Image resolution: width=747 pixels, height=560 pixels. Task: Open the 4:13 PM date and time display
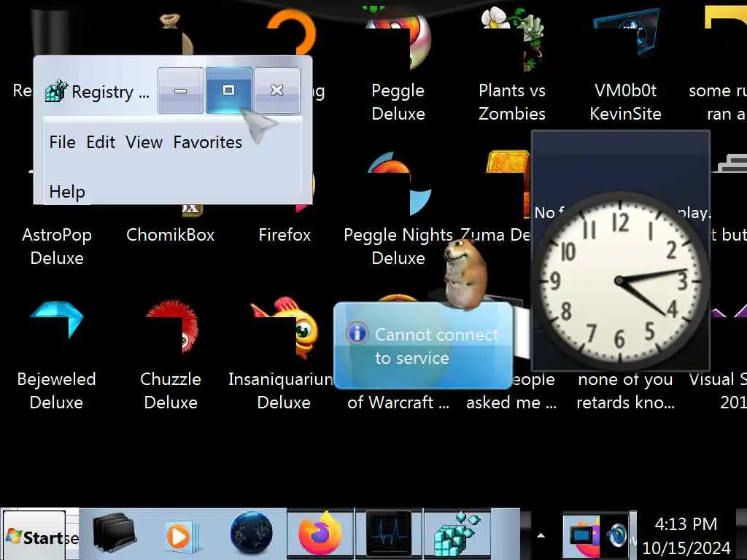coord(686,536)
